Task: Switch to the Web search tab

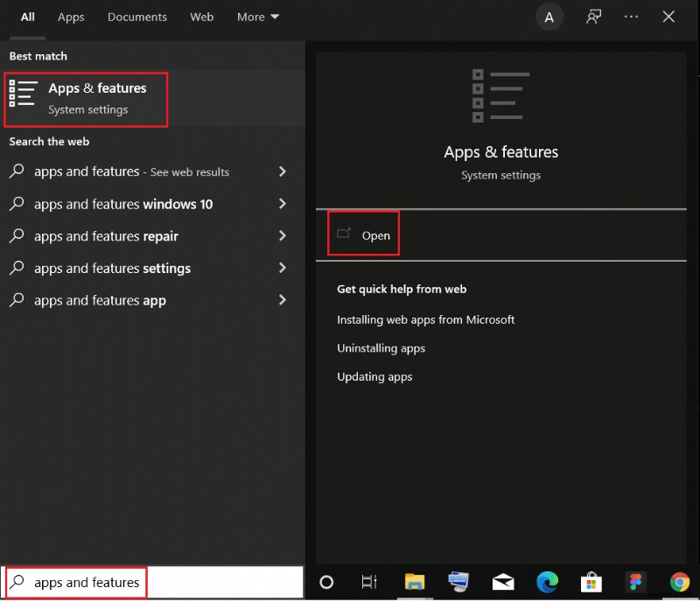Action: coord(201,17)
